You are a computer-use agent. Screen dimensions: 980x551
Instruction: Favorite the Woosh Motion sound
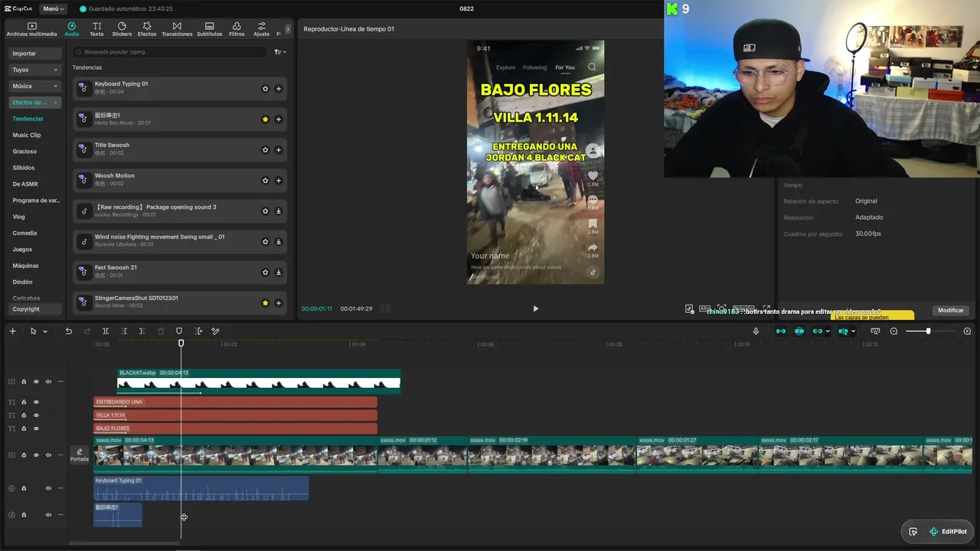(266, 181)
